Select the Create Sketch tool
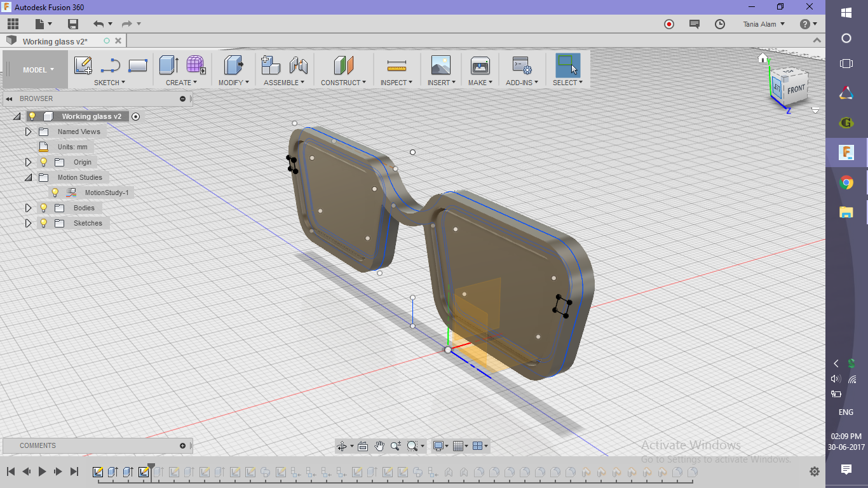The image size is (868, 488). (x=83, y=65)
